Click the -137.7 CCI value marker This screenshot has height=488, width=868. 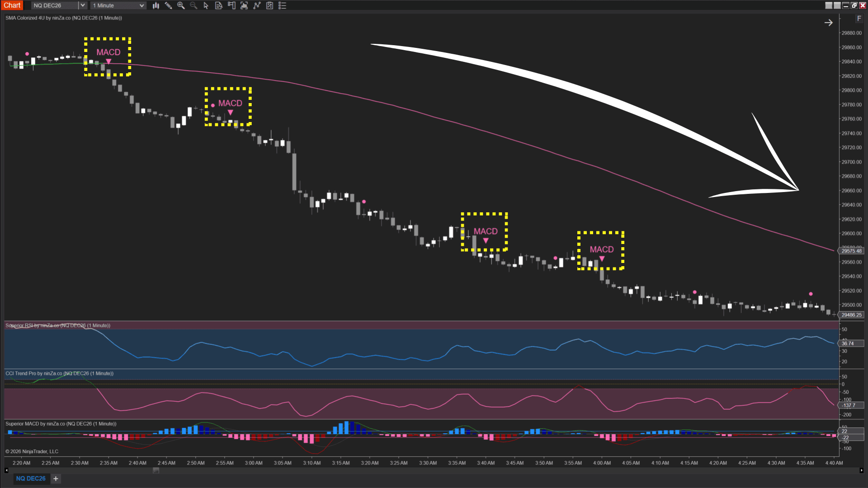click(851, 405)
